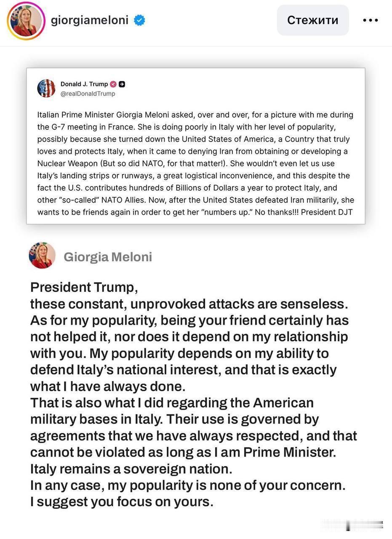Click the gray Giorgia Meloni name heading
Screen dimensions: 392x539
(108, 257)
